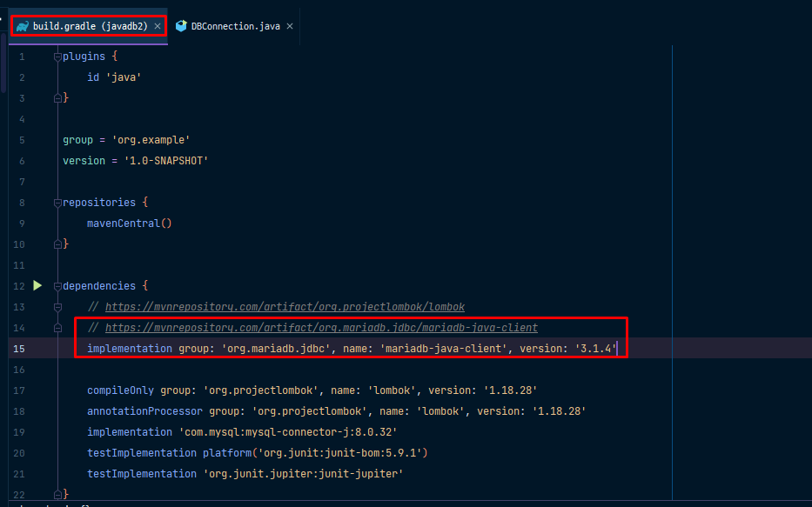Switch to the build.gradle (javadb2) tab
This screenshot has height=507, width=812.
(x=88, y=26)
